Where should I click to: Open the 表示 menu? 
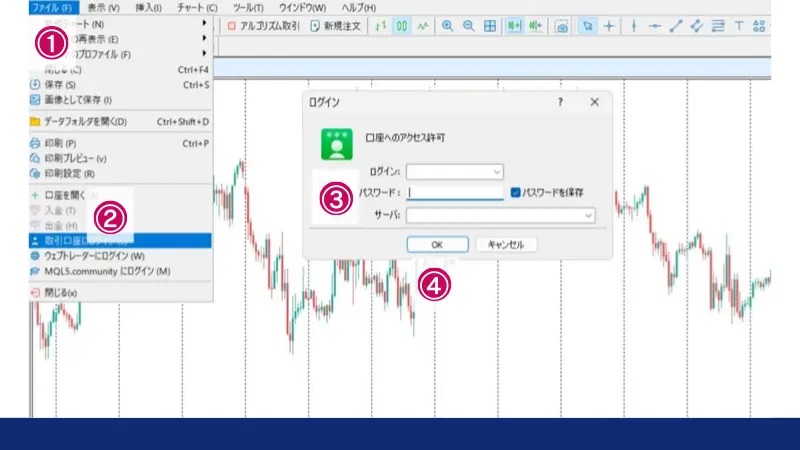coord(103,7)
